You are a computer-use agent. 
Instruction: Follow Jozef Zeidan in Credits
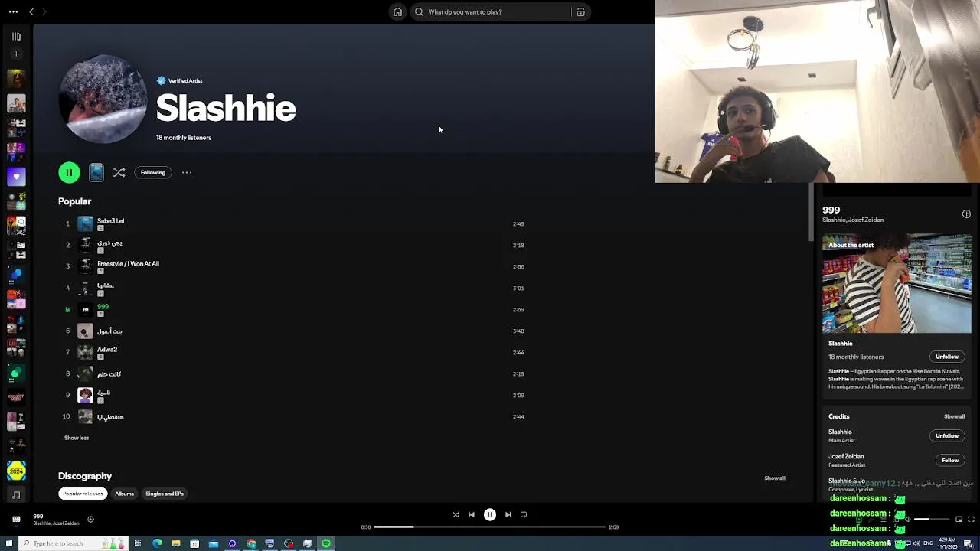pos(950,460)
